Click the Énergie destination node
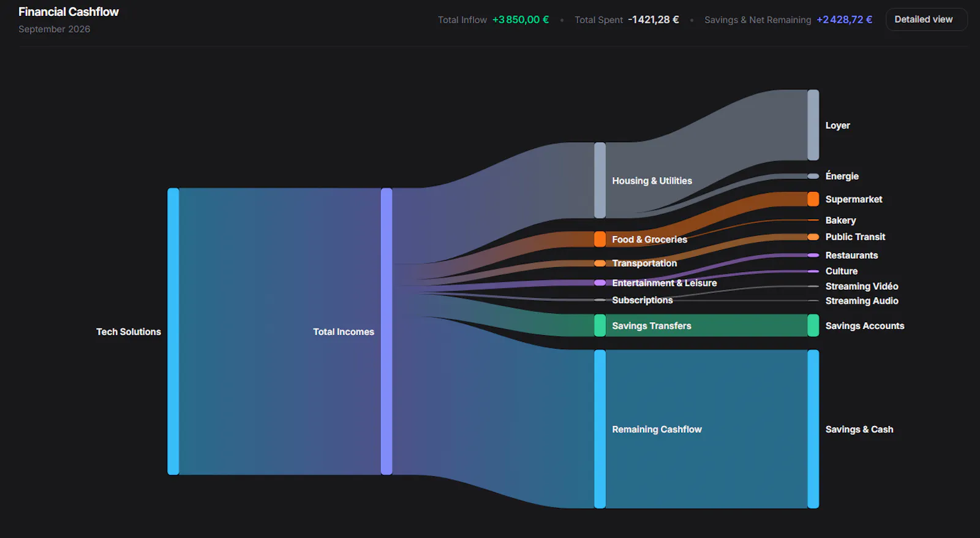This screenshot has height=538, width=980. (813, 176)
